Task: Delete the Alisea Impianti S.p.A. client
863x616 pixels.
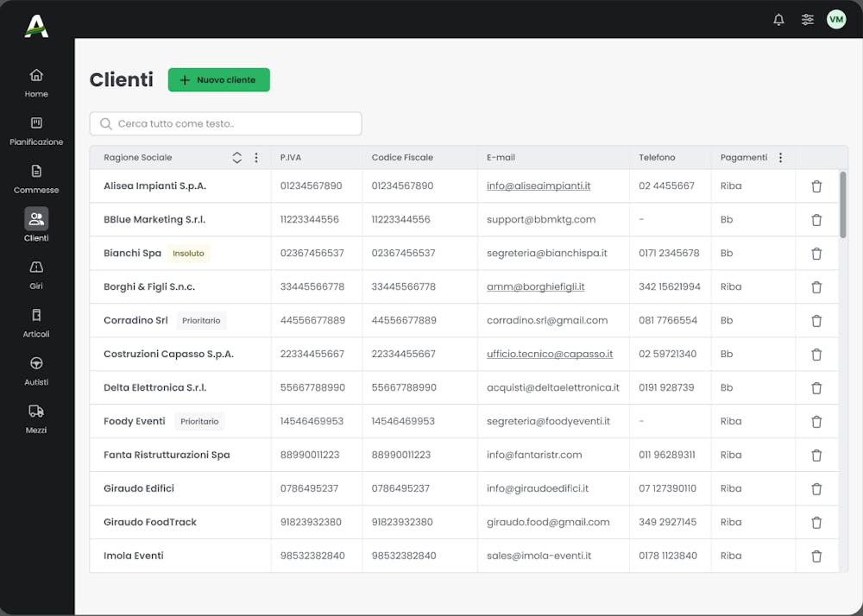Action: tap(816, 185)
